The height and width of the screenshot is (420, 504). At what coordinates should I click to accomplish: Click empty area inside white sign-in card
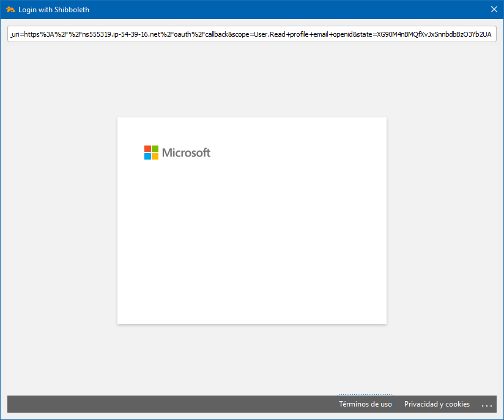click(x=251, y=245)
